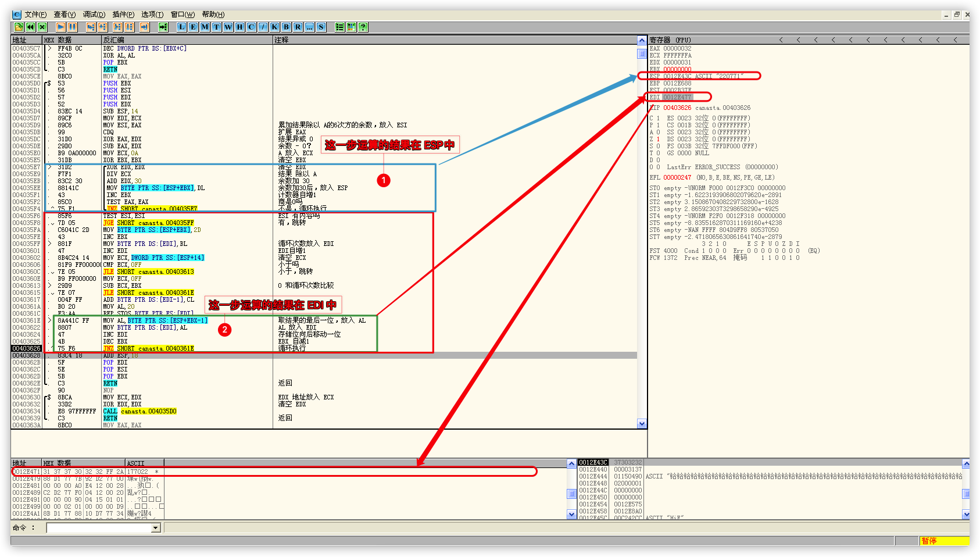Toggle the Z flag value in registers

[658, 139]
